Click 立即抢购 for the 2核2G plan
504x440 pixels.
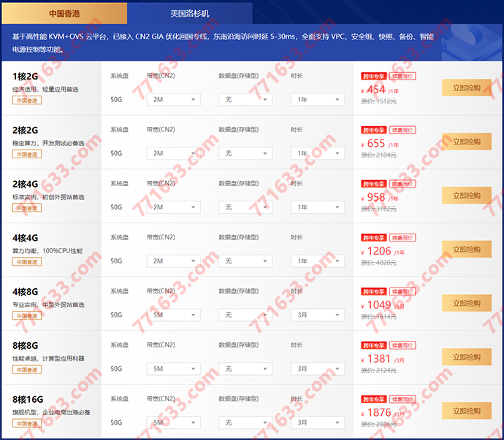(467, 142)
